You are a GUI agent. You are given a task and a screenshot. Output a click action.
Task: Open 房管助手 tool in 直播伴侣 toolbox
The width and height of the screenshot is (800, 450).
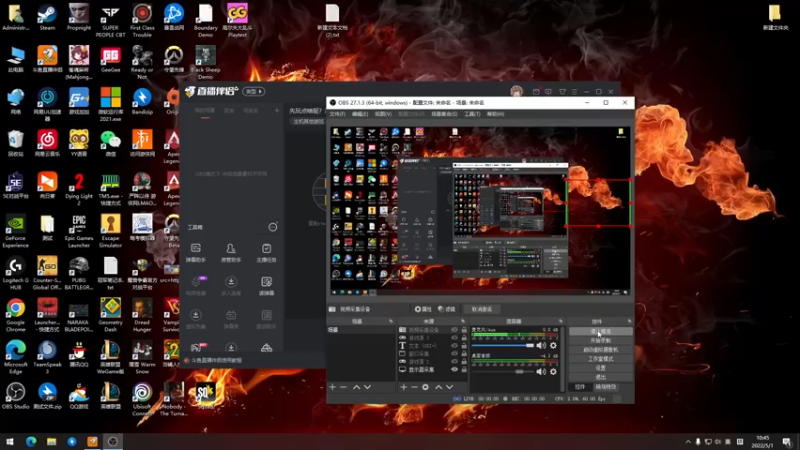(x=231, y=253)
